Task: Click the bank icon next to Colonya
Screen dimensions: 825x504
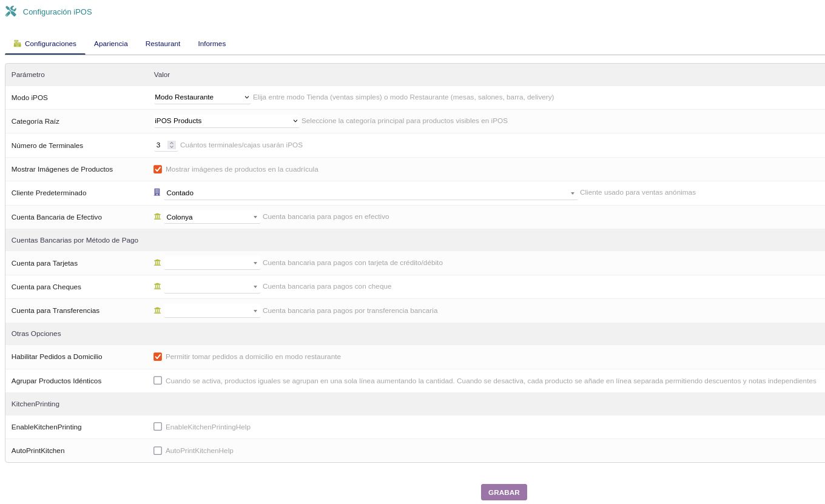Action: pyautogui.click(x=158, y=217)
